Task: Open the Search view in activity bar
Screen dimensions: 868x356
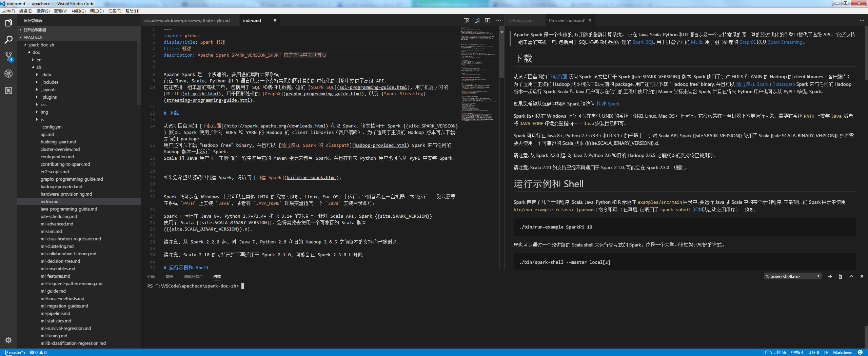Action: [x=8, y=40]
